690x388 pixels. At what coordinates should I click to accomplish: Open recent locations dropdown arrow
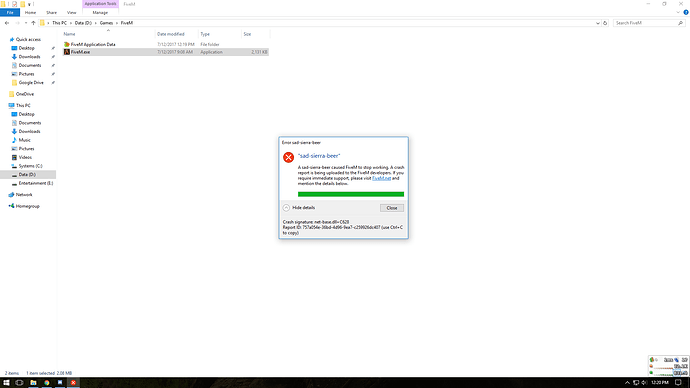tap(26, 23)
